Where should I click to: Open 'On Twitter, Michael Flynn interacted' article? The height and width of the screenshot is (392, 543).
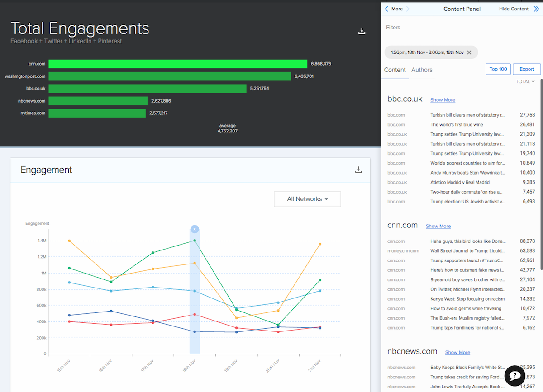pos(467,289)
